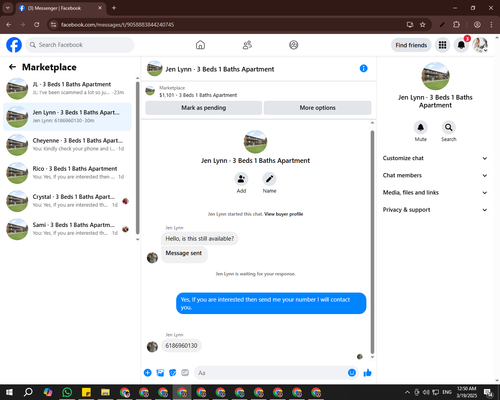Open Crystal apartment conversation

[67, 201]
